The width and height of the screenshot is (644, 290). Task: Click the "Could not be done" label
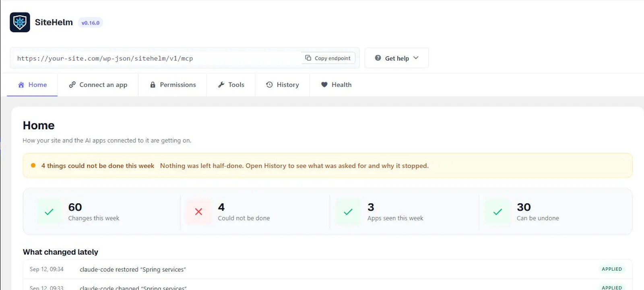coord(244,218)
